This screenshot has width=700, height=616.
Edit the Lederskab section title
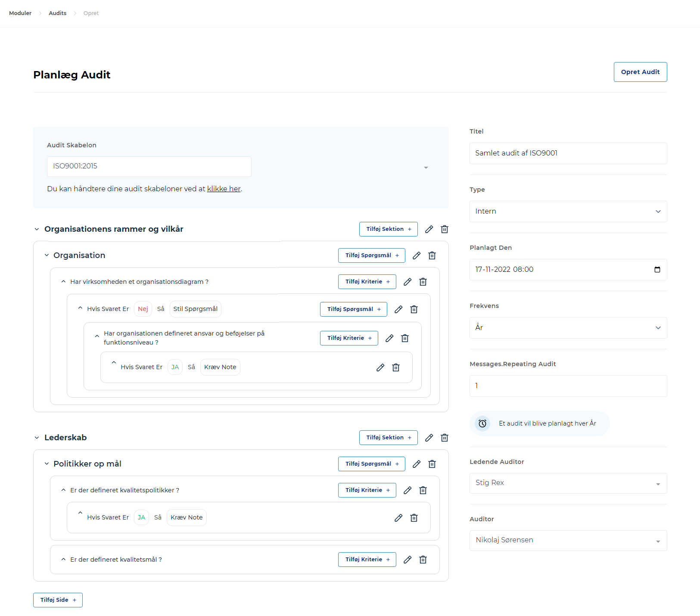[x=429, y=437]
